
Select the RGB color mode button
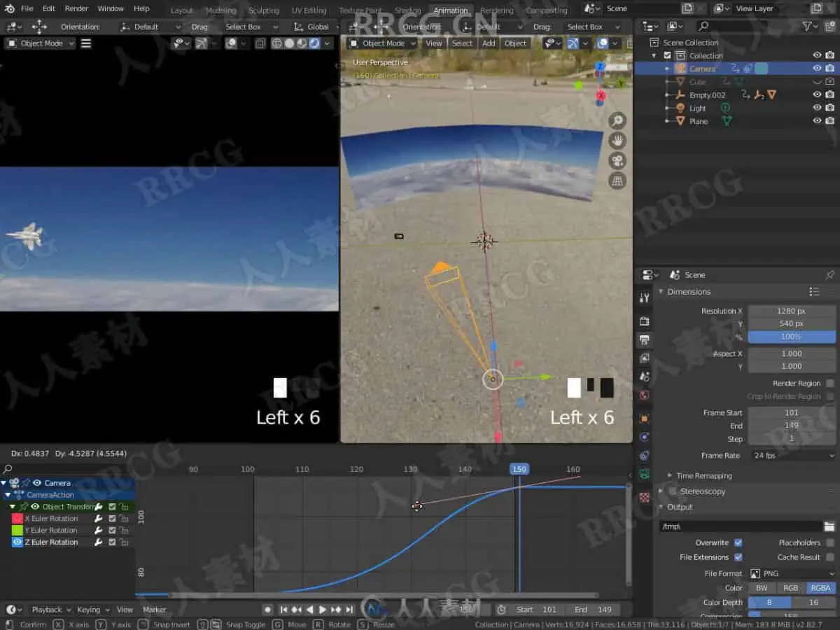pos(791,588)
